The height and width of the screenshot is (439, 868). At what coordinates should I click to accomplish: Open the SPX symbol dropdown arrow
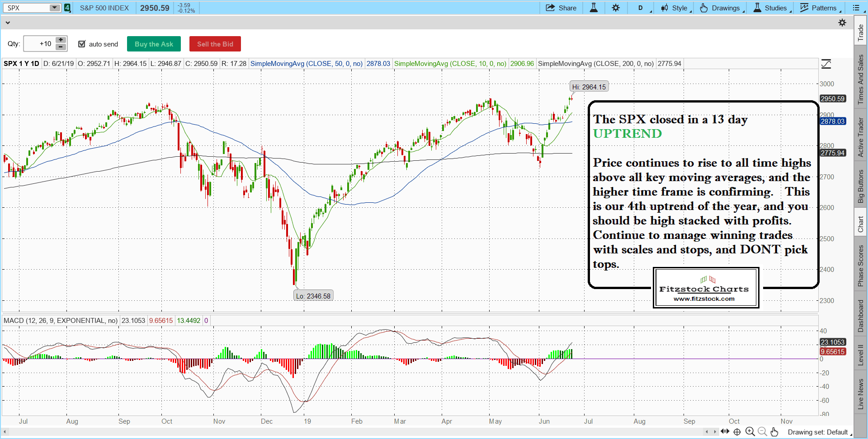(54, 8)
